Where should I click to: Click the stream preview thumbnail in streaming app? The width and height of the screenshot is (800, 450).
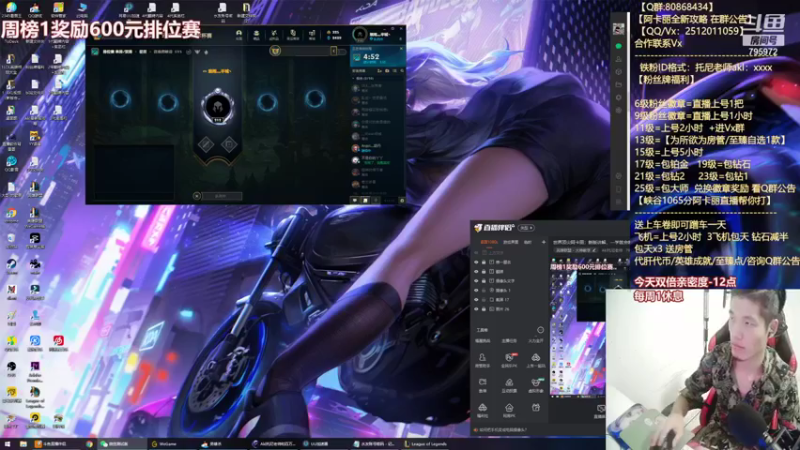pos(577,330)
